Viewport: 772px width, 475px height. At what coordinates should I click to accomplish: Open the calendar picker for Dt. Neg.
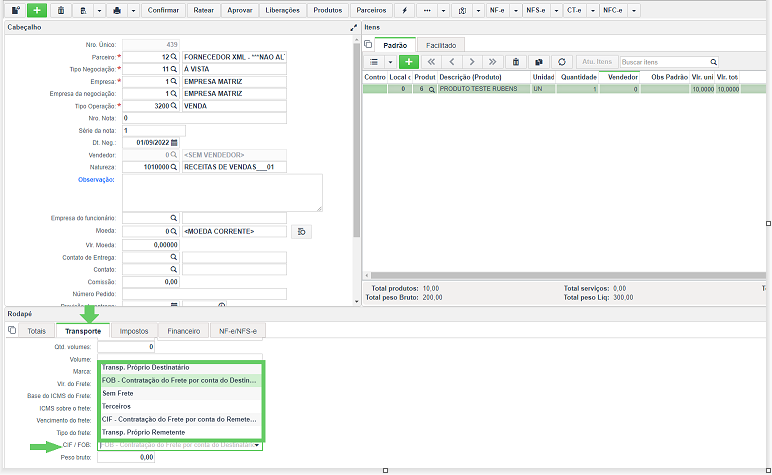click(174, 143)
